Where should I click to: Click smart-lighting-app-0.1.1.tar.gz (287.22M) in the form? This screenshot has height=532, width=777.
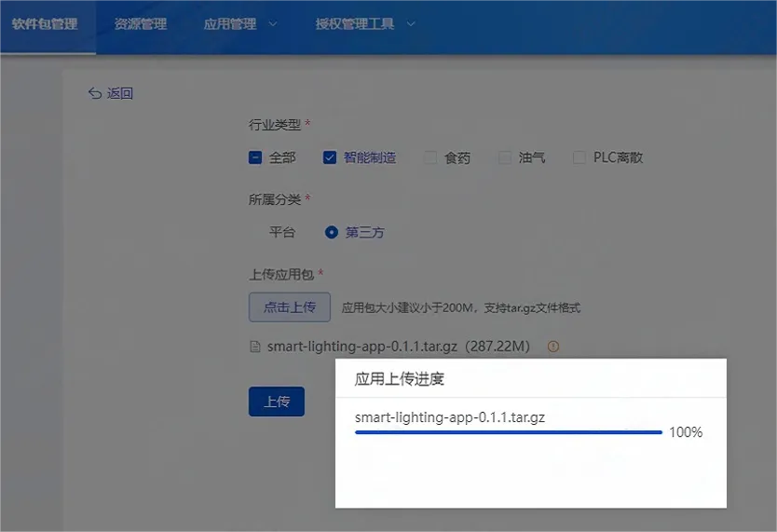click(399, 347)
